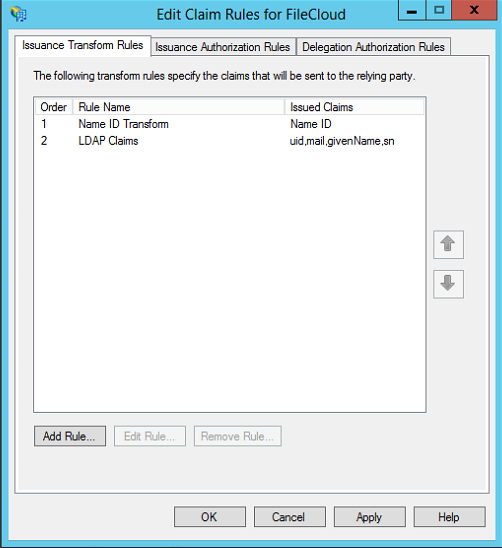Click the move rule down arrow

pyautogui.click(x=449, y=284)
